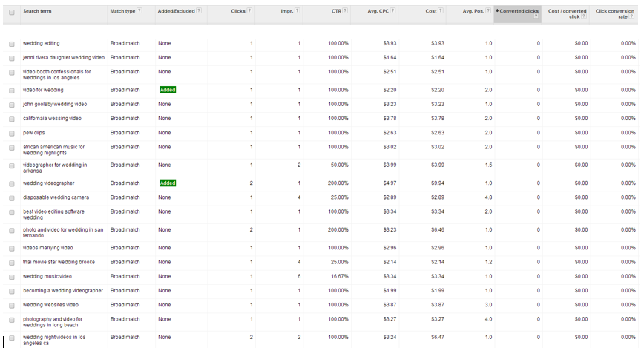This screenshot has width=644, height=348.
Task: Click the Impr. column help icon
Action: click(x=298, y=11)
